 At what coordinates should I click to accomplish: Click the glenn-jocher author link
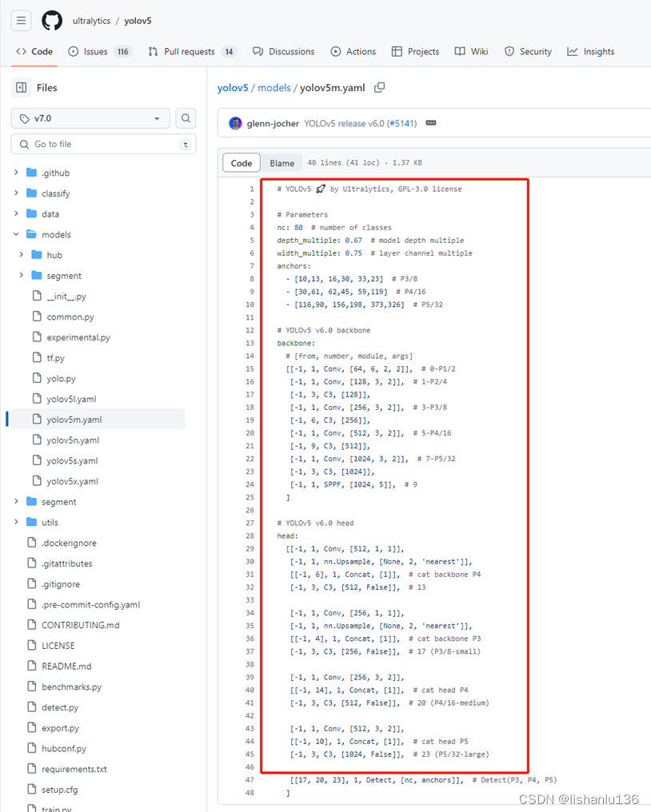[x=273, y=123]
